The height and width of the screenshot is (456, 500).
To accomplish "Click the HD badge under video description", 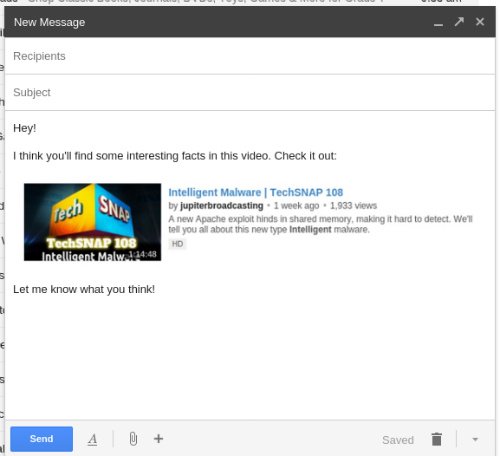I will pos(177,244).
